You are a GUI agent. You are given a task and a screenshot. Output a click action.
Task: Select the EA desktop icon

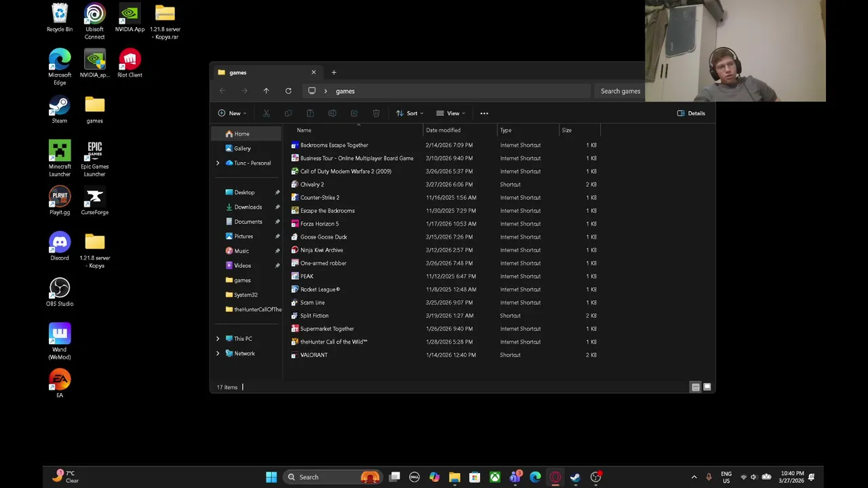tap(60, 384)
